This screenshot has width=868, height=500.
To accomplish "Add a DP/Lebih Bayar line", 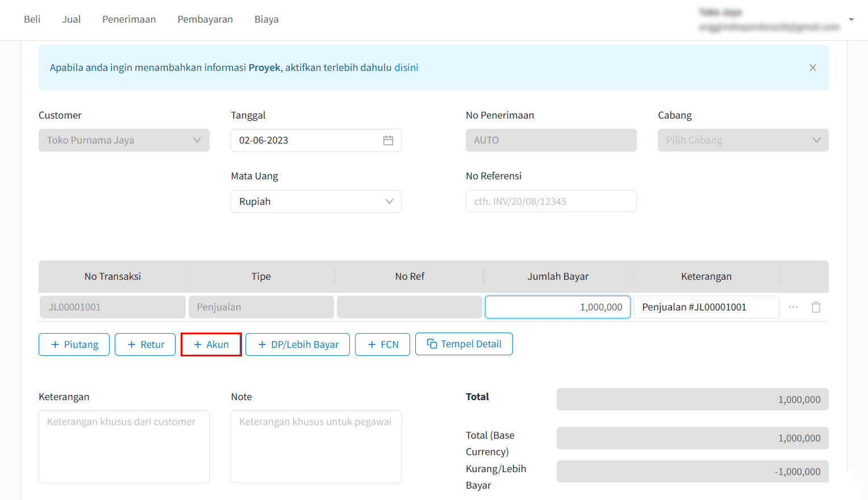I will tap(298, 344).
